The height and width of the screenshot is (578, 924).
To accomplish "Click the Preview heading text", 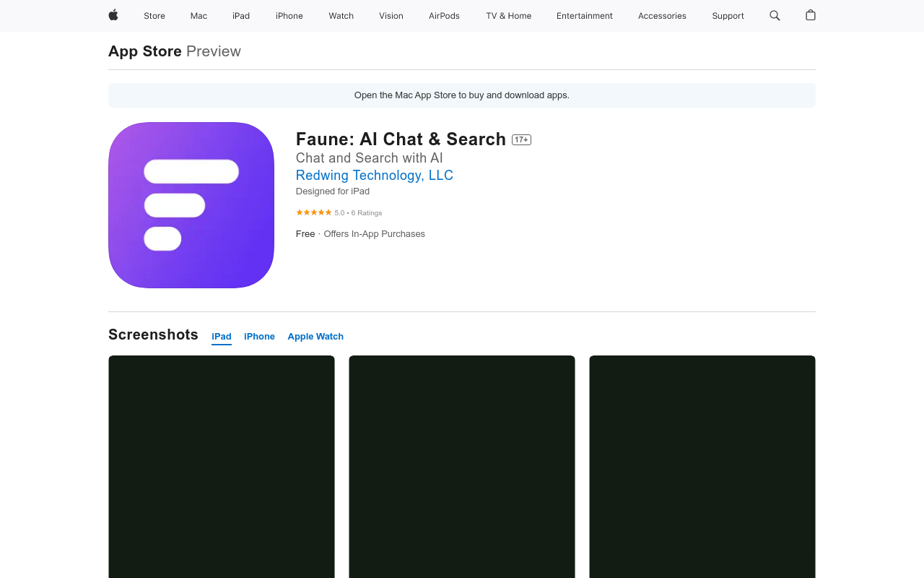I will click(x=214, y=51).
